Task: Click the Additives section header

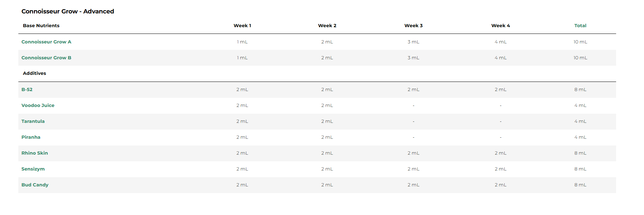Action: click(34, 73)
